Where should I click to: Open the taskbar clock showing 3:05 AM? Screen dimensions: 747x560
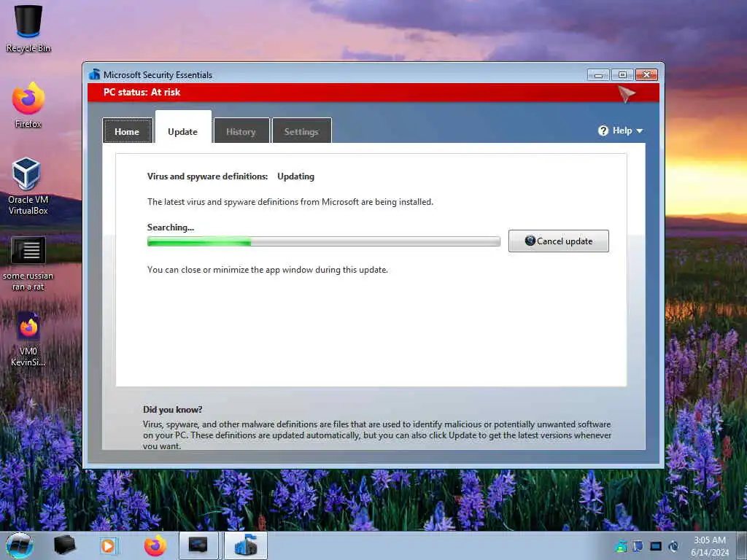(x=710, y=546)
